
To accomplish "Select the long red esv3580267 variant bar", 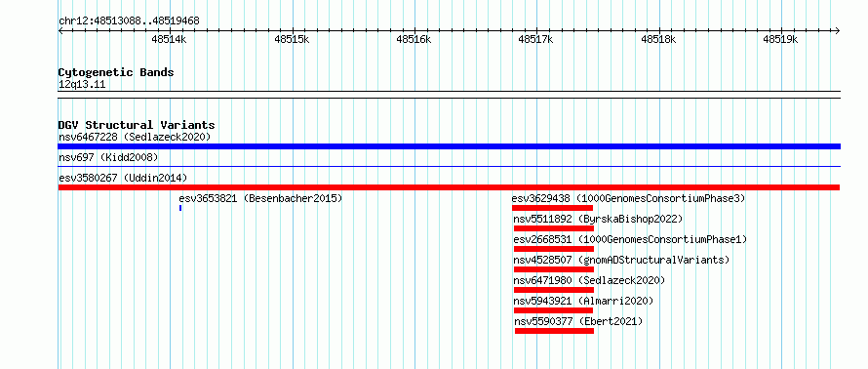I will 449,187.
